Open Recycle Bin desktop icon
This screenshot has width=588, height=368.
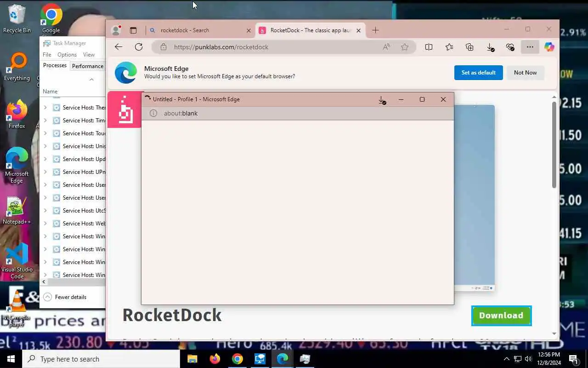pyautogui.click(x=17, y=19)
